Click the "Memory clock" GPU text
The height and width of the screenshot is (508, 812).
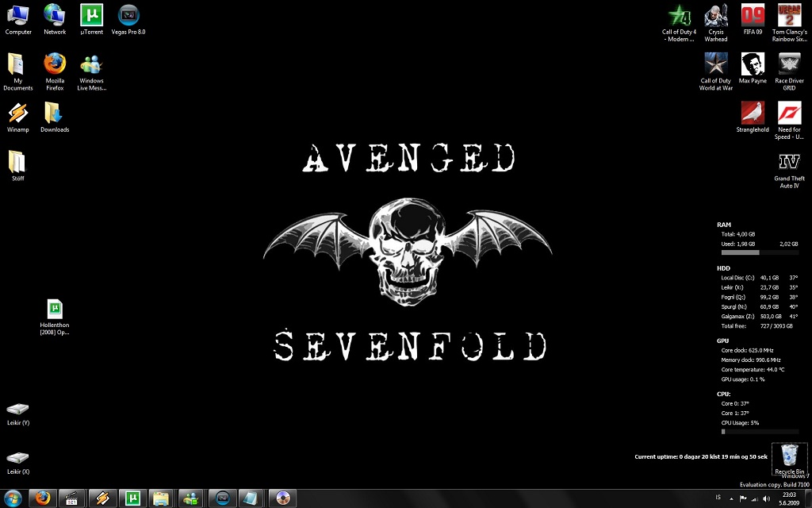click(x=751, y=360)
